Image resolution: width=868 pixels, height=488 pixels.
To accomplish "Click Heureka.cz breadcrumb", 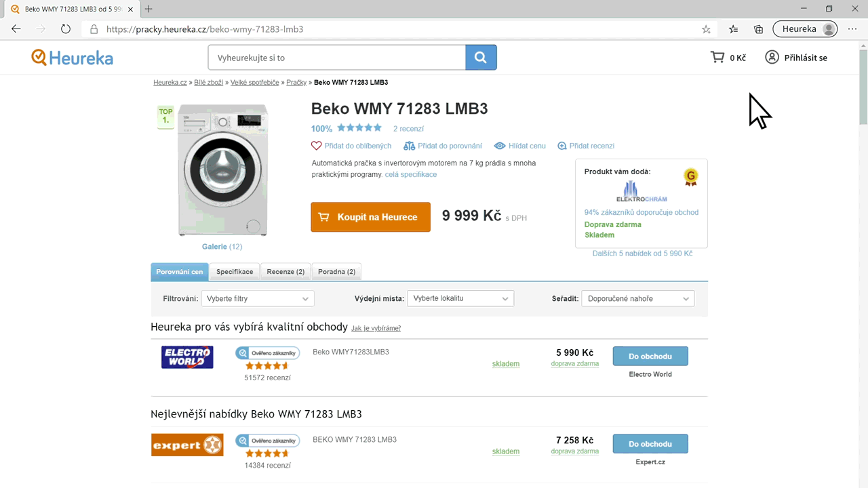I will point(170,82).
